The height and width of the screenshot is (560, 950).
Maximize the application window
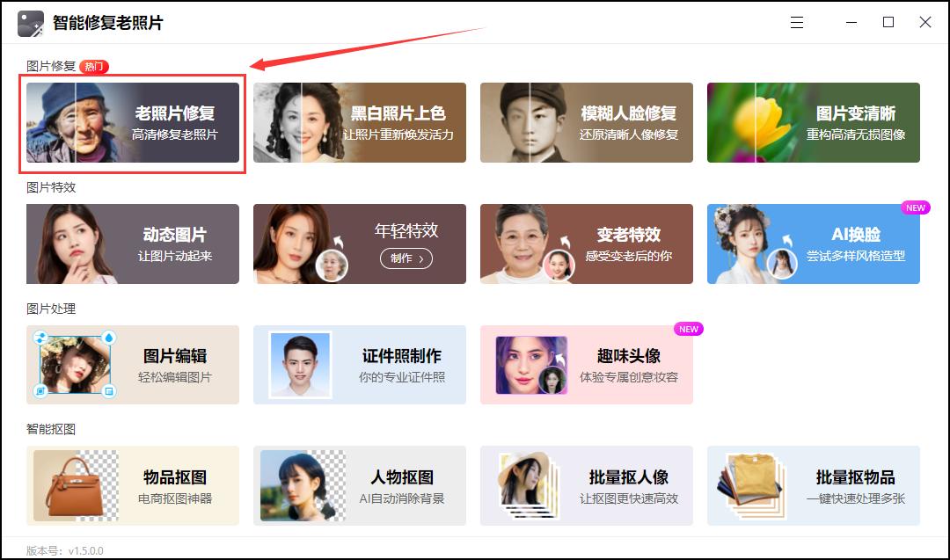pos(888,22)
